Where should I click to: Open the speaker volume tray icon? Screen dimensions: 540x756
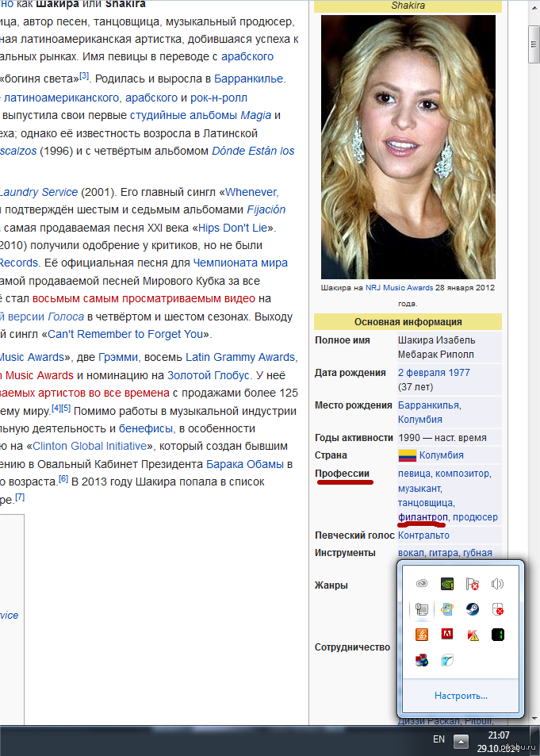click(x=497, y=584)
